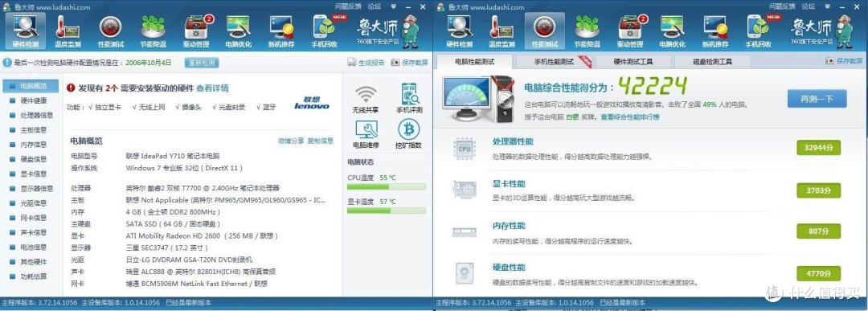Screen dimensions: 868x311
Task: Click the 3703分 graphics score badge
Action: [x=819, y=190]
